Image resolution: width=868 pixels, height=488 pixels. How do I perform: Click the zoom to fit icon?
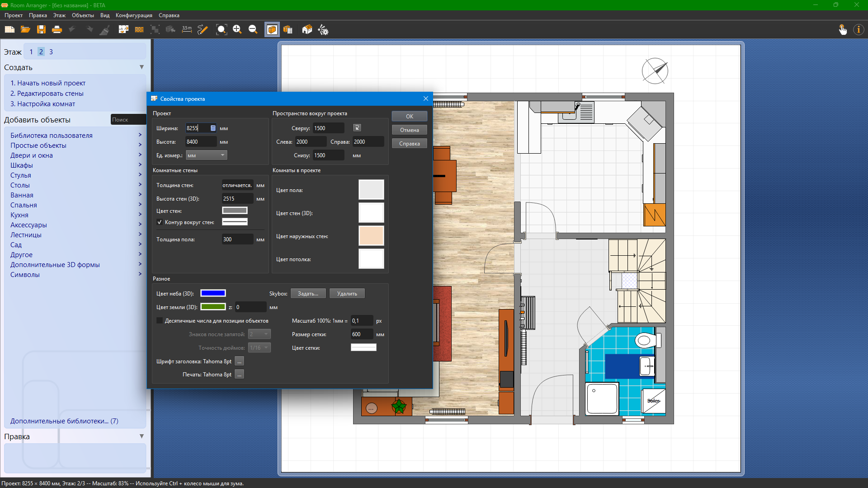click(x=221, y=30)
